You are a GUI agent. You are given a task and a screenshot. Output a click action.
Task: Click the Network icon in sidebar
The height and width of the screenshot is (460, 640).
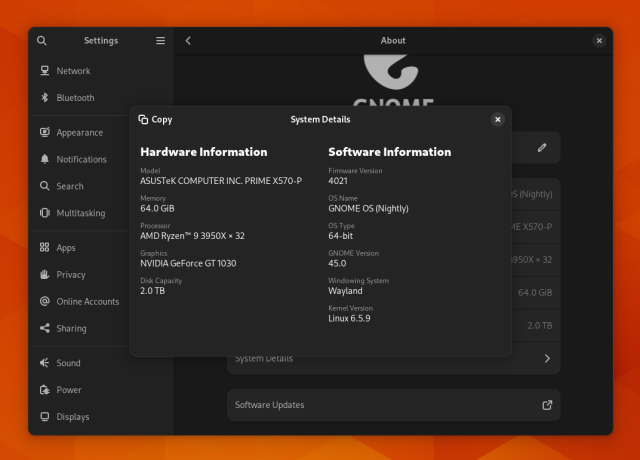click(44, 71)
